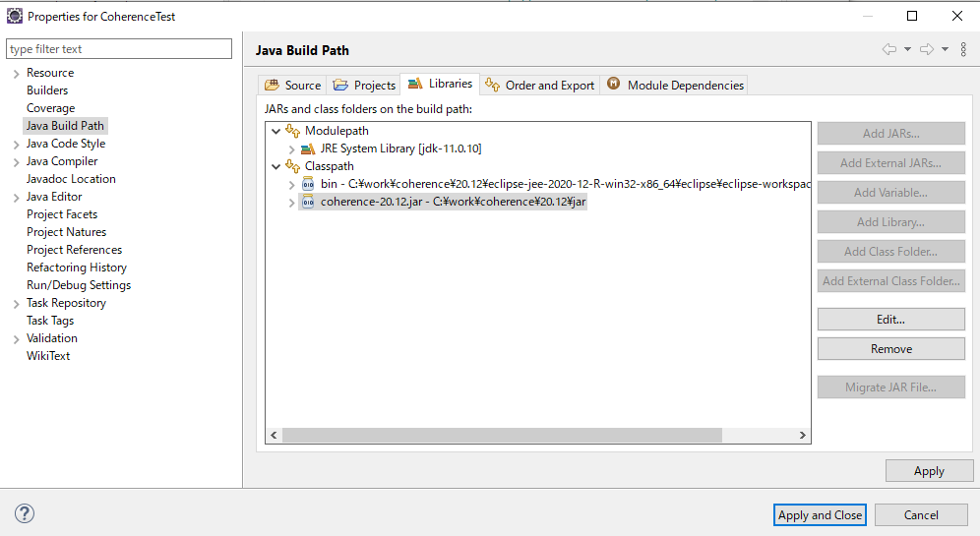Screen dimensions: 980x536
Task: Click the Cancel button
Action: pos(921,514)
